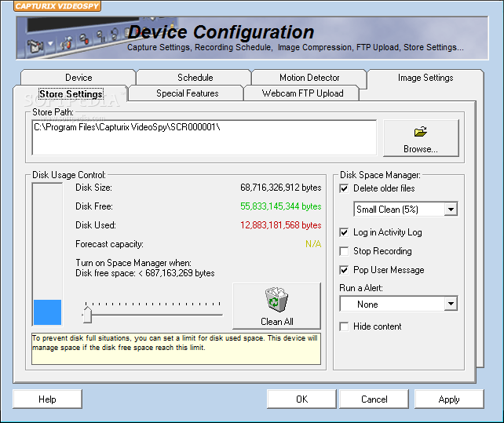504x423 pixels.
Task: Click the blue disk usage bar
Action: point(48,312)
